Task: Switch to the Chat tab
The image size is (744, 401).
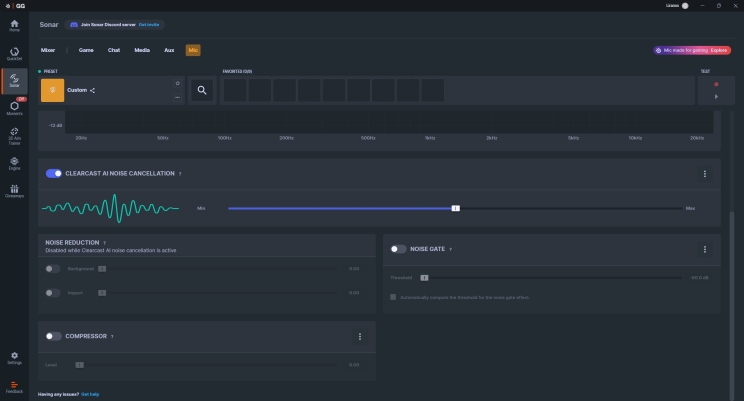Action: [x=114, y=49]
